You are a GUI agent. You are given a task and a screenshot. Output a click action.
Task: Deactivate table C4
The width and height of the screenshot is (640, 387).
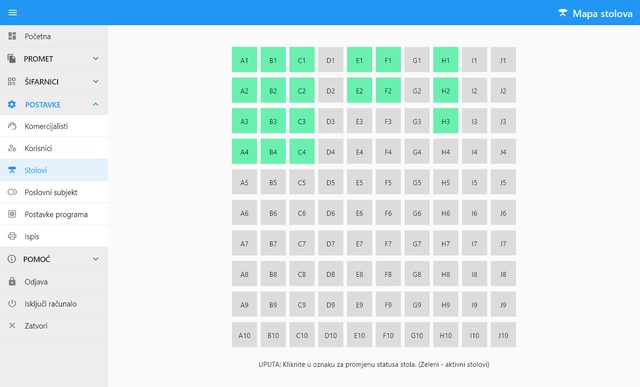pyautogui.click(x=302, y=151)
